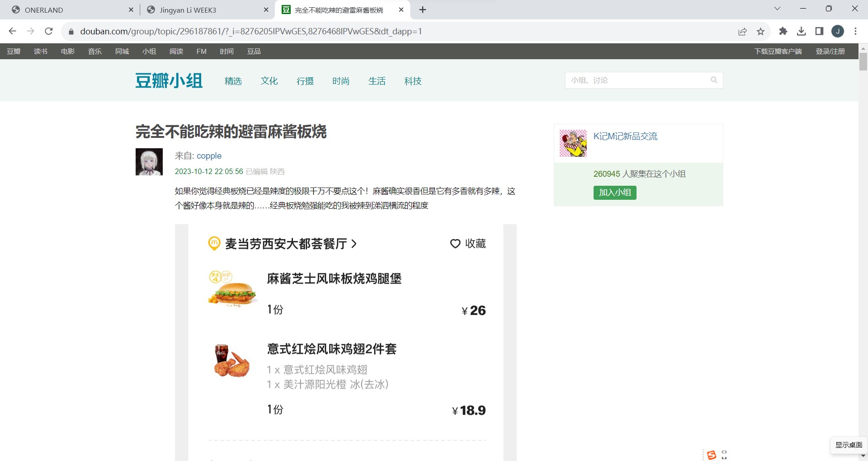Viewport: 868px width, 461px height.
Task: Toggle the browser side panel icon
Action: click(819, 31)
